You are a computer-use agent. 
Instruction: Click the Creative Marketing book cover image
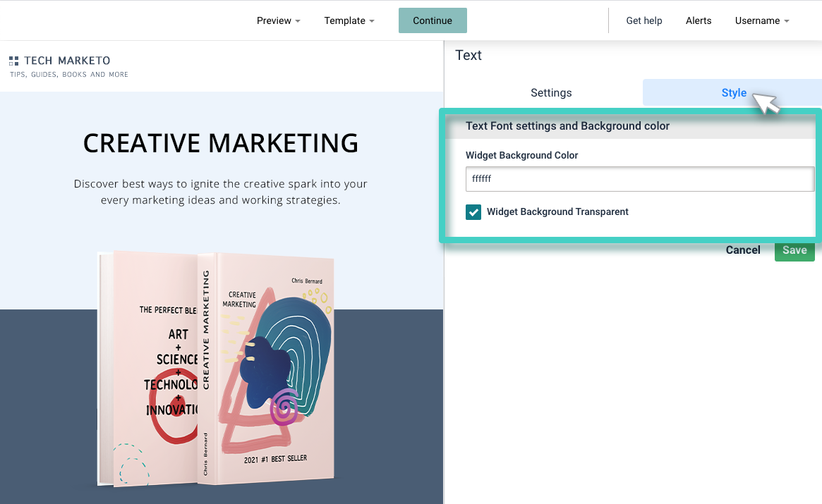click(216, 369)
